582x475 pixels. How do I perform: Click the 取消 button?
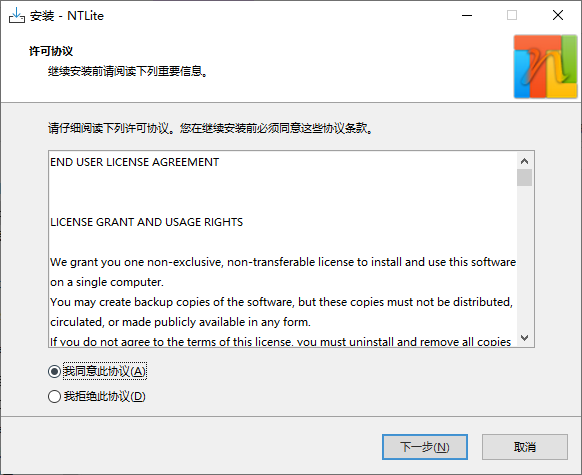pos(525,447)
